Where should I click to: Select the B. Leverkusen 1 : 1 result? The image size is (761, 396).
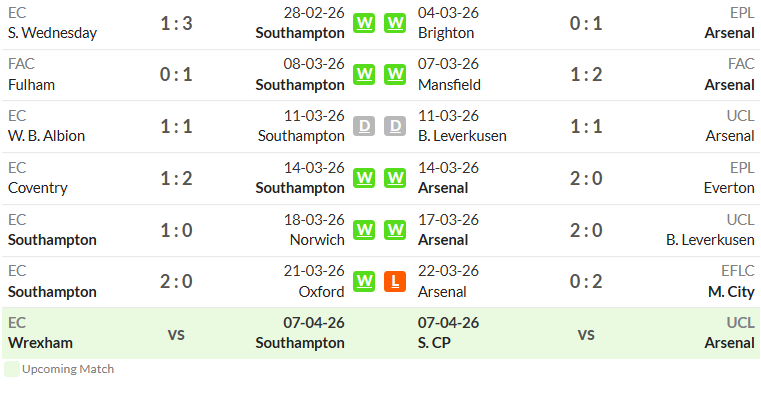tap(586, 126)
